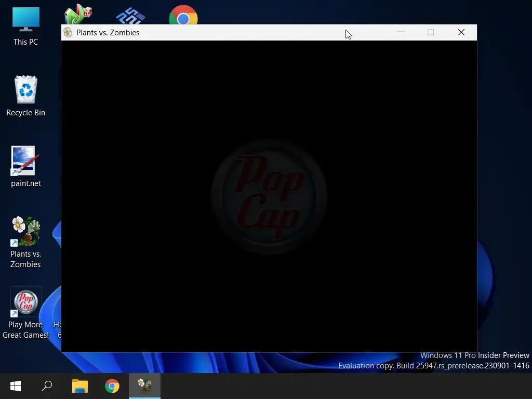Click the Plants vs. Zombies title bar icon
This screenshot has width=532, height=399.
[68, 33]
